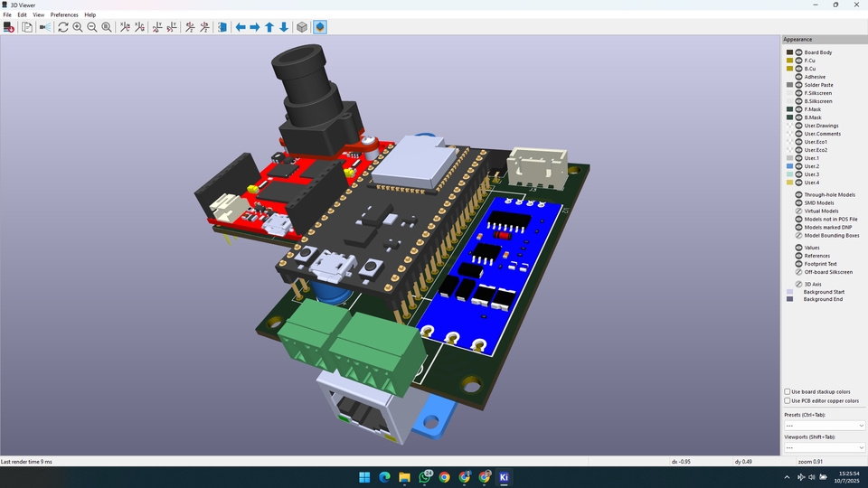Screen dimensions: 868x488
Task: Click the Render raytracing toolbar icon
Action: pos(45,27)
